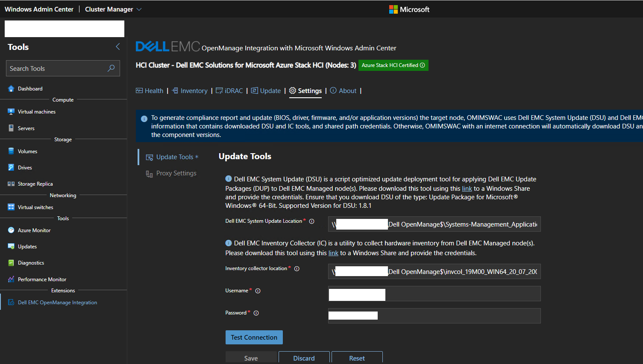Click the Virtual switches icon
Screen dimensions: 643x364
pyautogui.click(x=11, y=207)
